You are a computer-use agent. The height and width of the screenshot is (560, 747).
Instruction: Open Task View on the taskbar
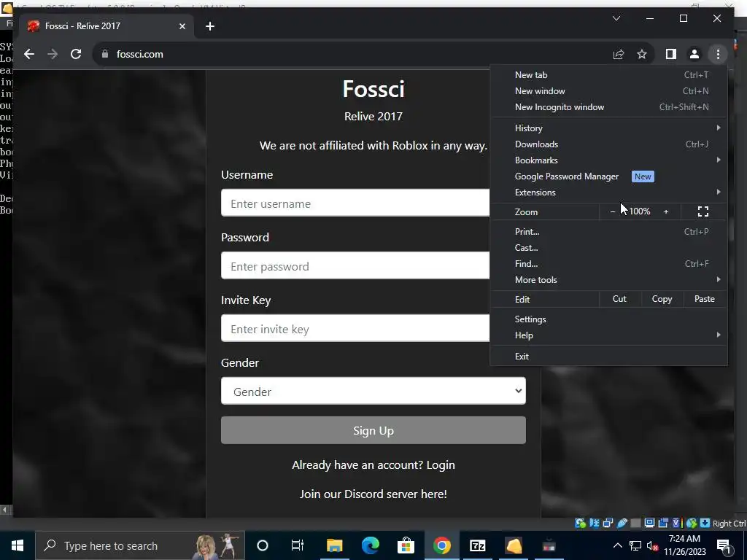[298, 545]
